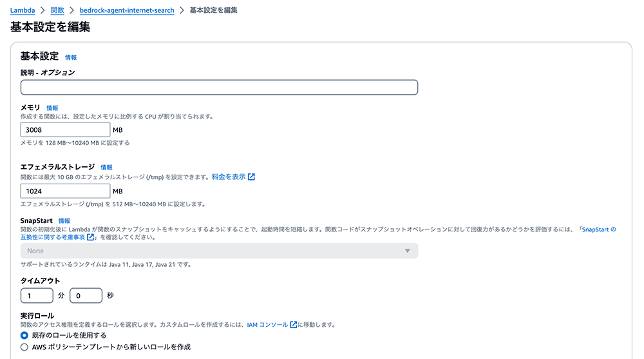Image resolution: width=644 pixels, height=359 pixels.
Task: Open the SnapStart None dropdown
Action: pos(220,251)
